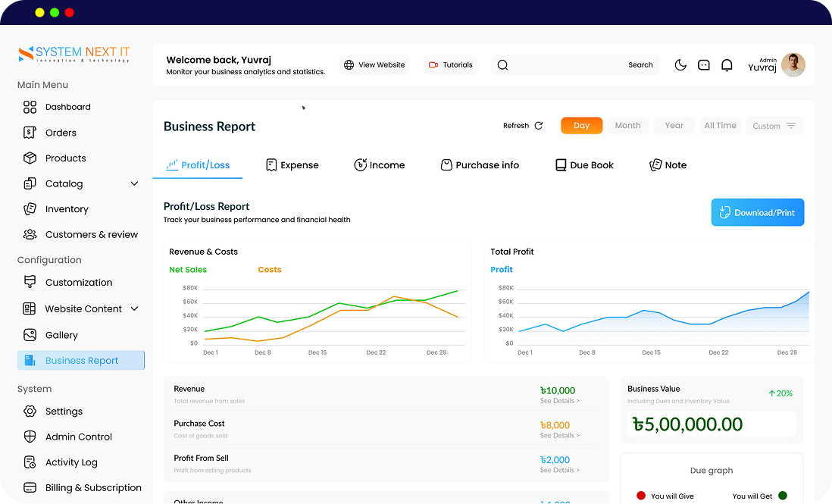This screenshot has width=832, height=504.
Task: Open Inventory via its tag icon
Action: click(x=30, y=209)
